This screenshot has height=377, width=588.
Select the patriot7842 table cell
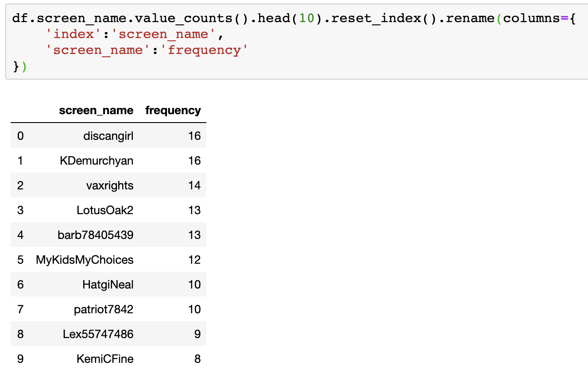(x=103, y=309)
